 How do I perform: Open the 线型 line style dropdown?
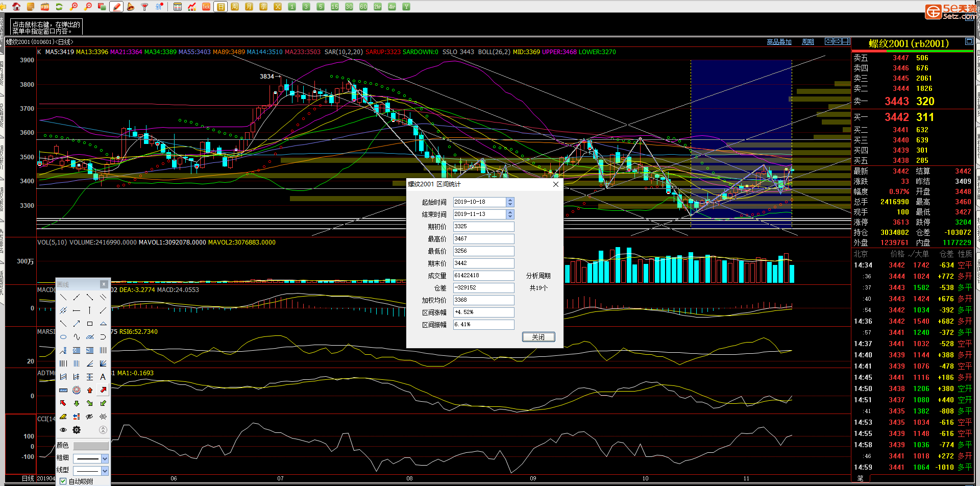click(x=105, y=471)
